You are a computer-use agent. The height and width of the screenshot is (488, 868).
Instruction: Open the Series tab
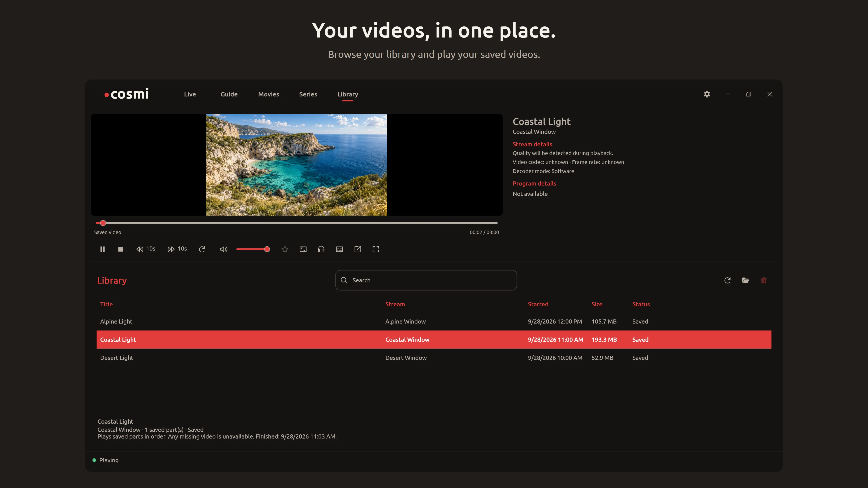(308, 94)
